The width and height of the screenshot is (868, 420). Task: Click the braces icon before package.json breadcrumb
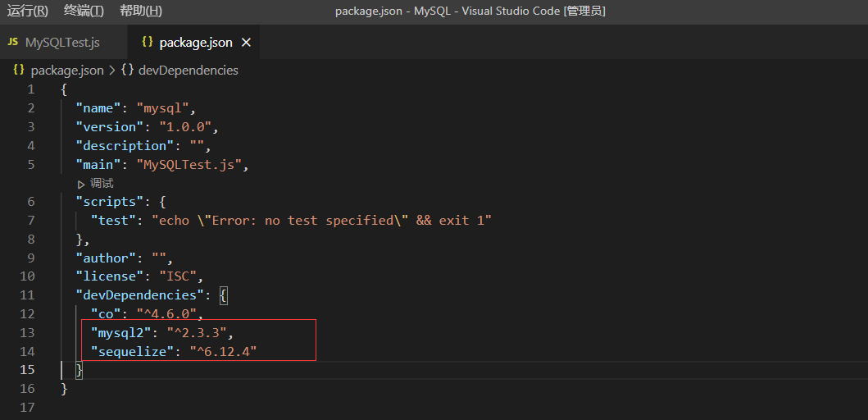(x=19, y=71)
